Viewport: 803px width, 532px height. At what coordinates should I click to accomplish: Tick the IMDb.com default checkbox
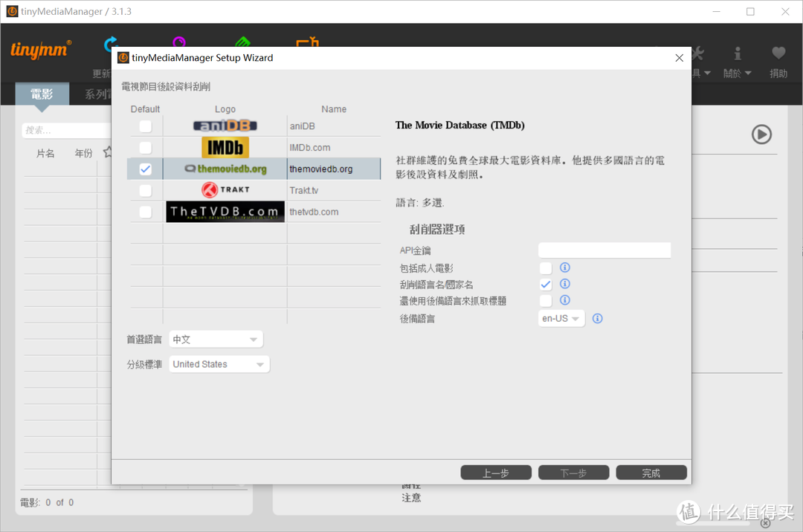click(146, 148)
